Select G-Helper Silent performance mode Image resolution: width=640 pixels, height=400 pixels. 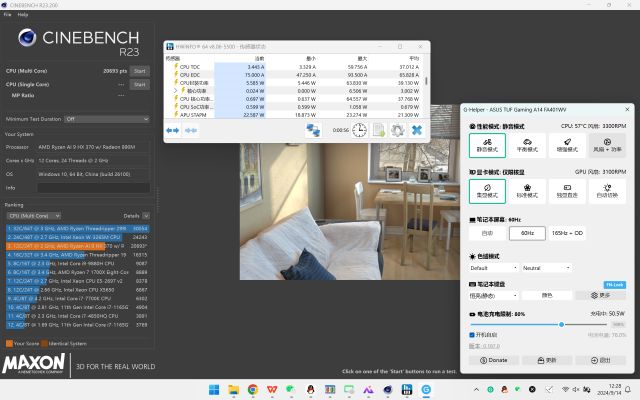tap(487, 145)
